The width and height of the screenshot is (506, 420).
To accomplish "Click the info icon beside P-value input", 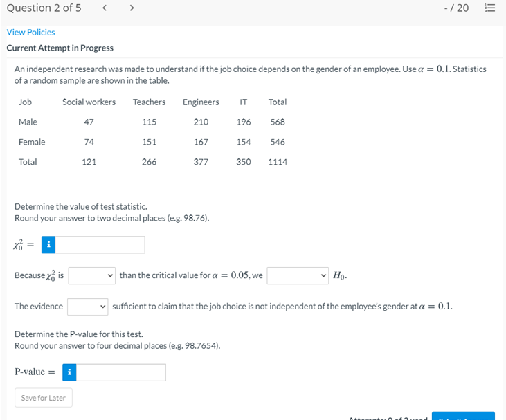I will click(69, 372).
